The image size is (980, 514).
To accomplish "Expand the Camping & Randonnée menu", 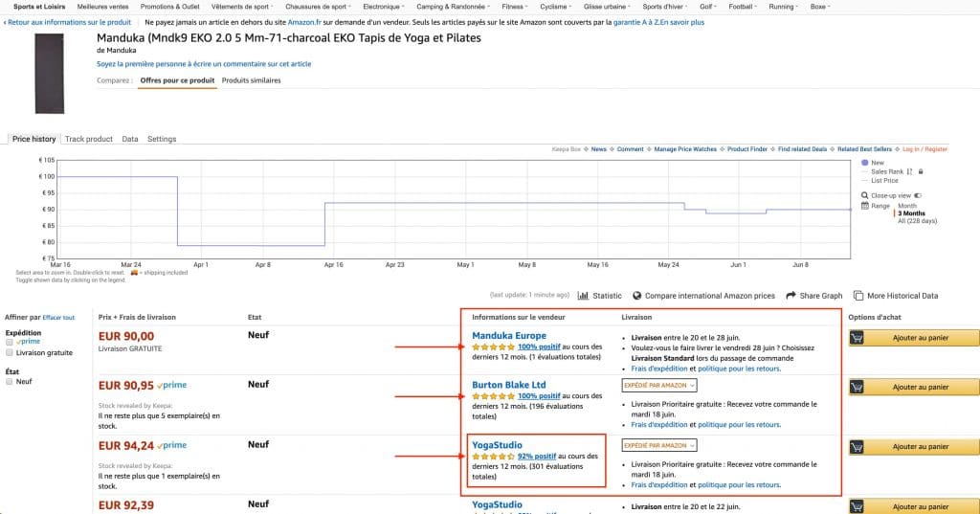I will pyautogui.click(x=454, y=7).
